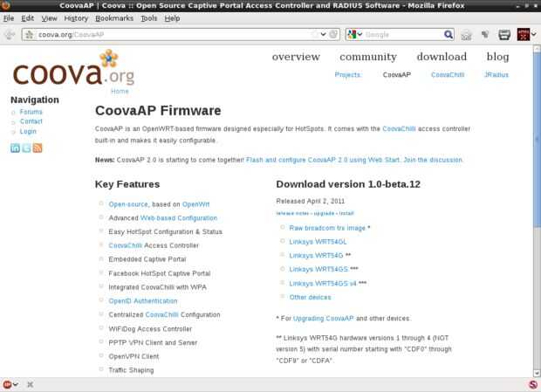Click the Google search engine icon

click(x=352, y=35)
